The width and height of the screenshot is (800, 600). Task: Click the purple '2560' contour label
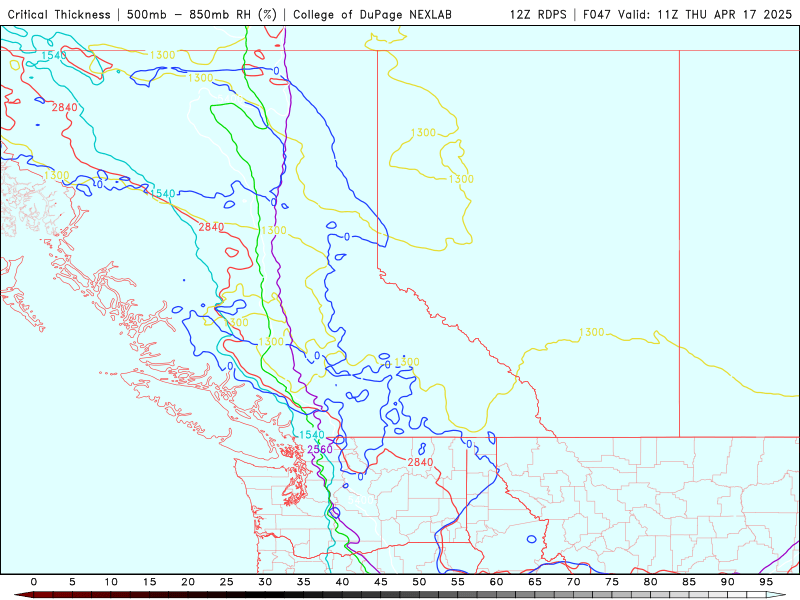pos(320,449)
